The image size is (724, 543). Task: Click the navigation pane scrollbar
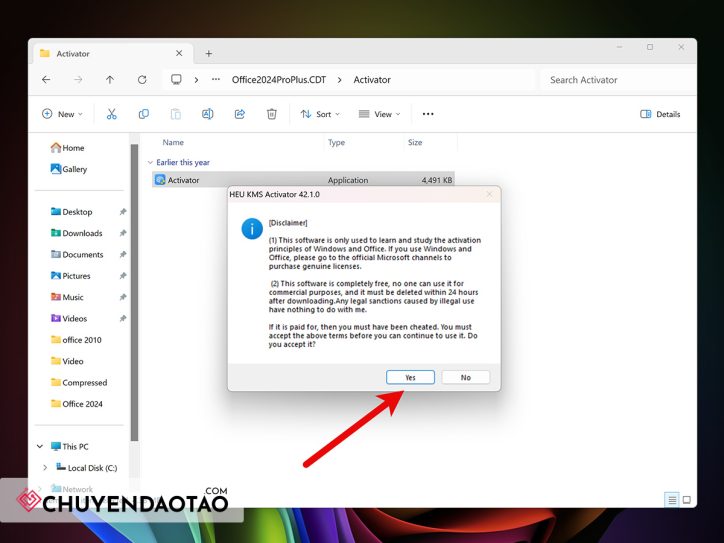coord(134,292)
